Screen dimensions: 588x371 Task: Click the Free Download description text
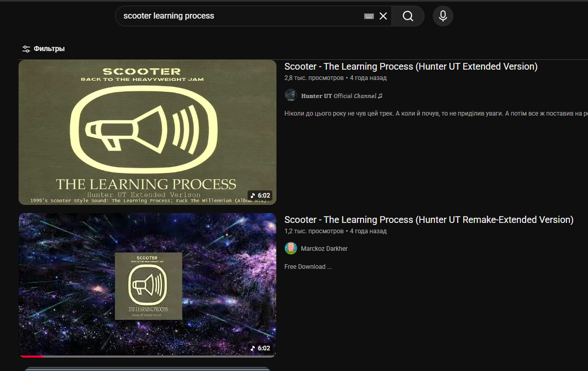[x=308, y=267]
